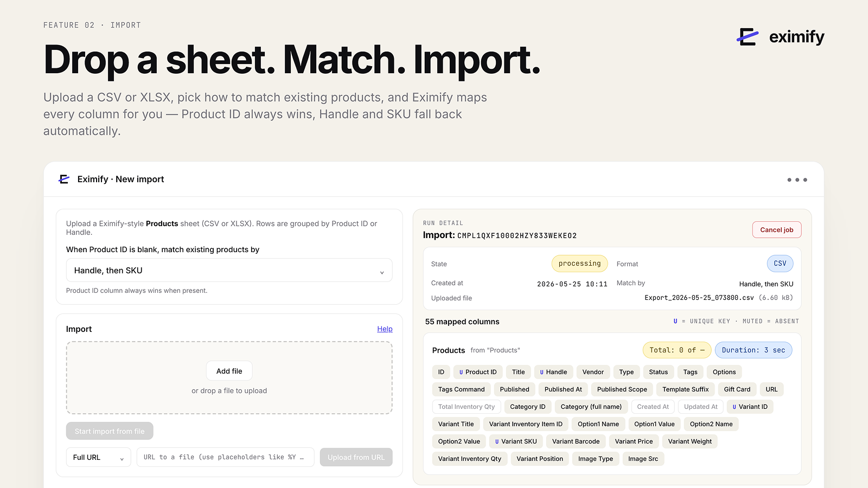Select the Category (full name) chip

[591, 407]
